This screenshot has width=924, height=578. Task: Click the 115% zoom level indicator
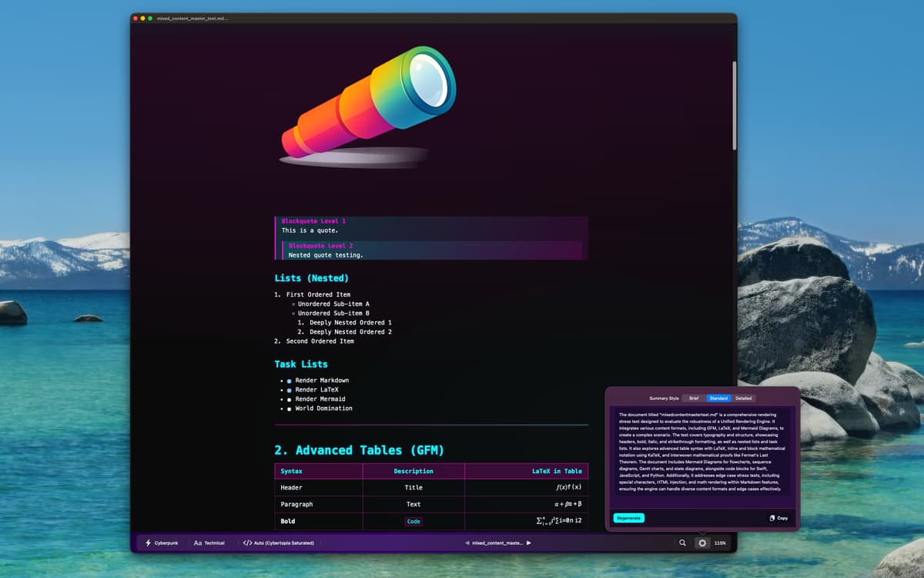click(x=720, y=543)
